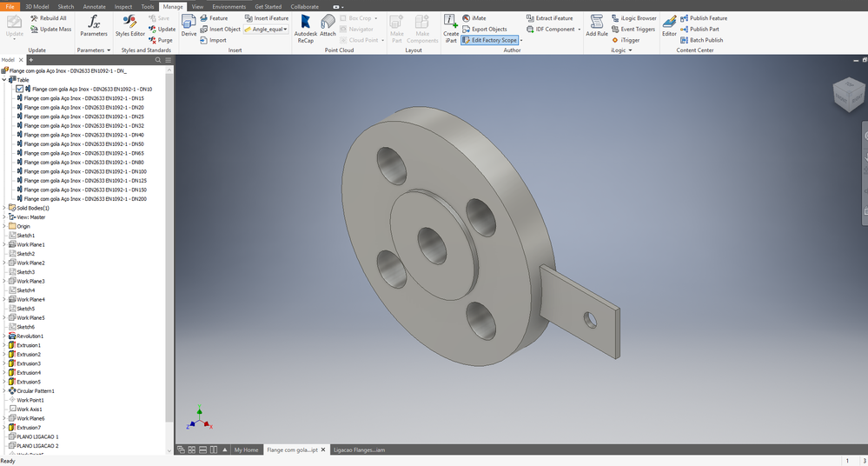Image resolution: width=868 pixels, height=466 pixels.
Task: Click Publish Part
Action: [x=699, y=29]
